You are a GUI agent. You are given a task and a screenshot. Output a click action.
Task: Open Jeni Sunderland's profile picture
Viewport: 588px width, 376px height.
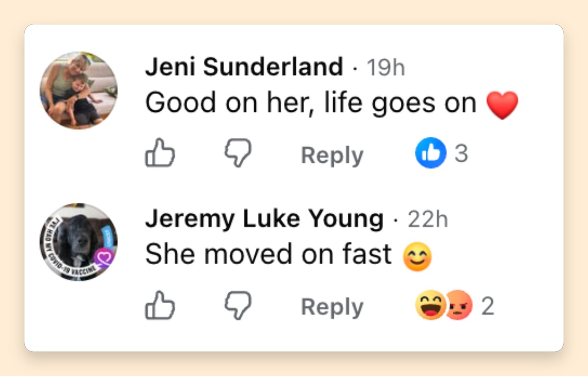click(78, 91)
